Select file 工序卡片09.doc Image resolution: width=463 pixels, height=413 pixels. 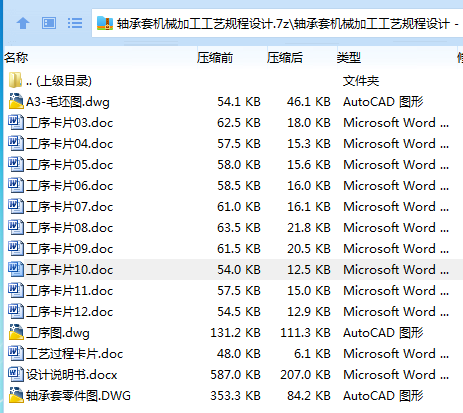pos(70,249)
